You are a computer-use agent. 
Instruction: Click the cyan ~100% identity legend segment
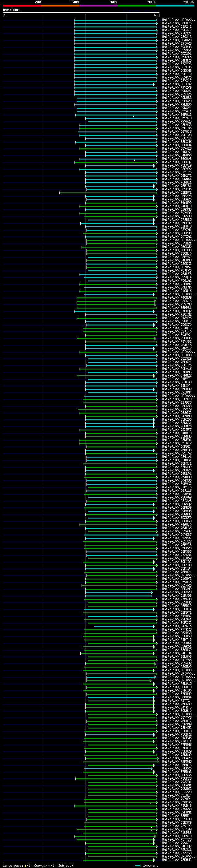tap(175, 6)
